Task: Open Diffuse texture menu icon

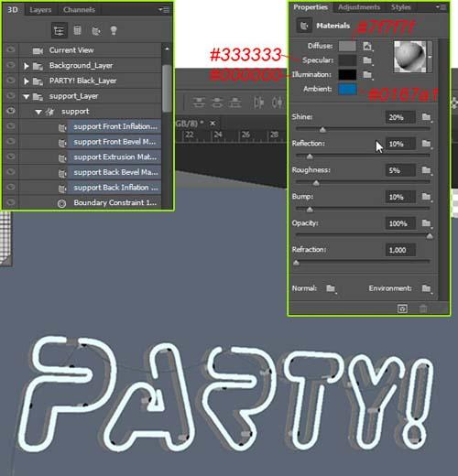Action: point(367,46)
